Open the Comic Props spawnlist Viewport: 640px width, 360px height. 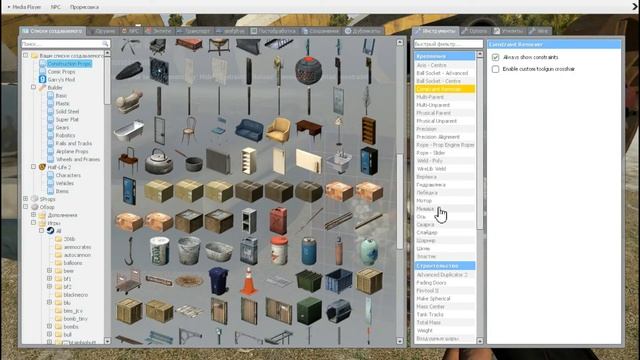[61, 71]
